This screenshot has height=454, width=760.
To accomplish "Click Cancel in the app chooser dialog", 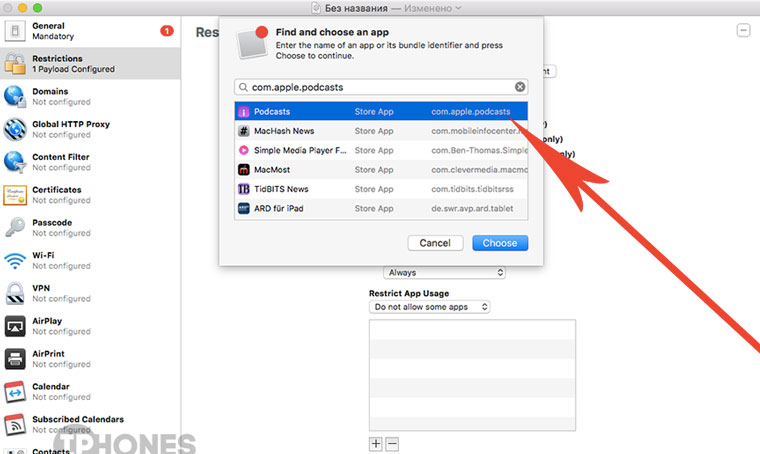I will pos(435,243).
